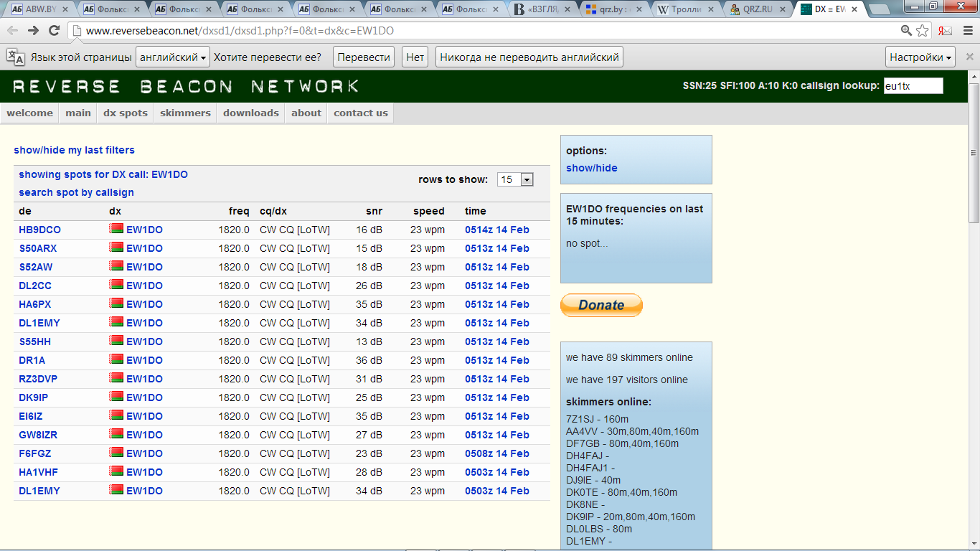The image size is (980, 551).
Task: Go to the skimmers menu item
Action: pyautogui.click(x=185, y=113)
